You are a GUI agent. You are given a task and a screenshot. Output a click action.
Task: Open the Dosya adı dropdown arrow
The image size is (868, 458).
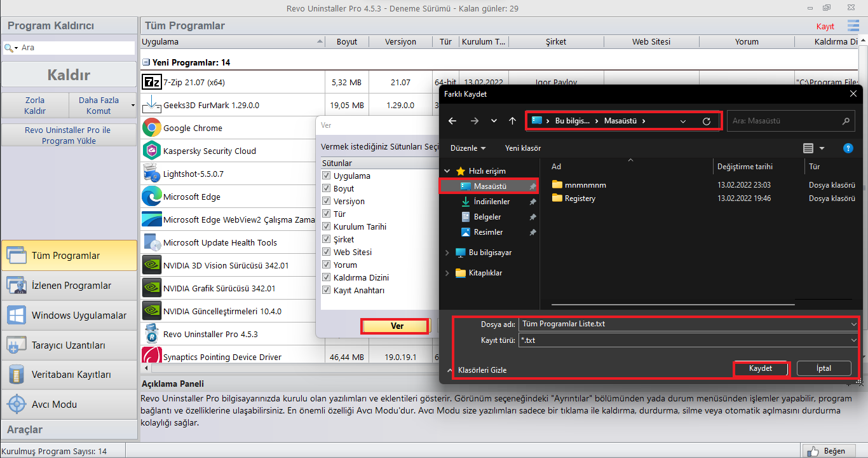click(853, 324)
